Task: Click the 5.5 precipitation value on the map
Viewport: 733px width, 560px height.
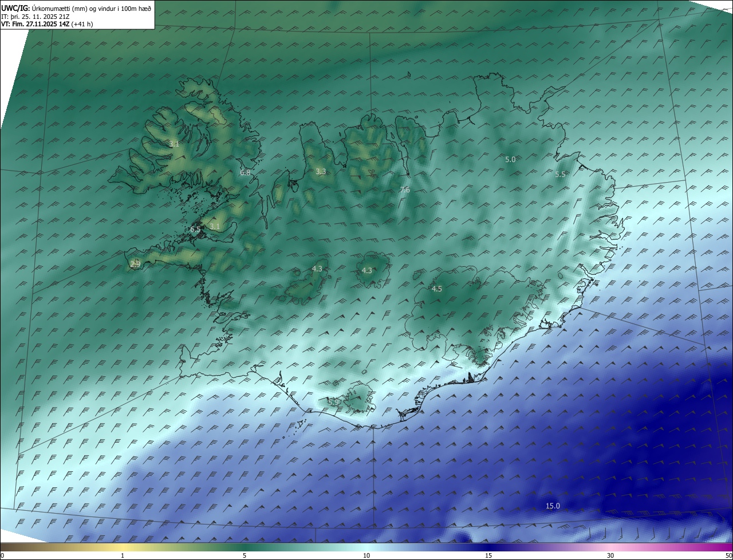Action: pyautogui.click(x=561, y=175)
